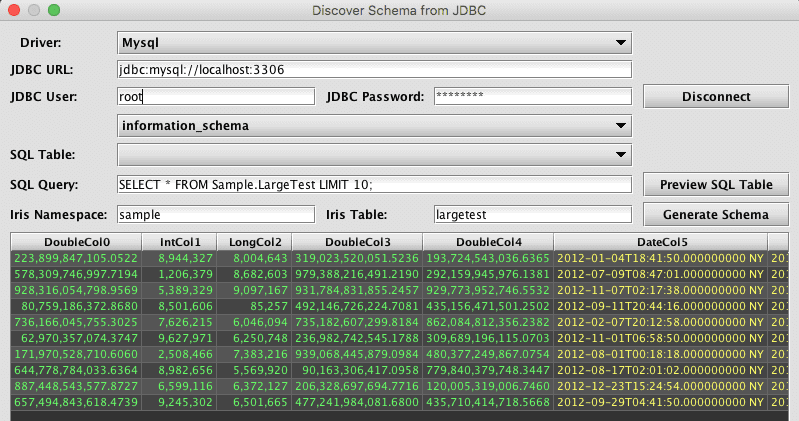The image size is (799, 421).
Task: Click the Disconnect button
Action: point(715,97)
